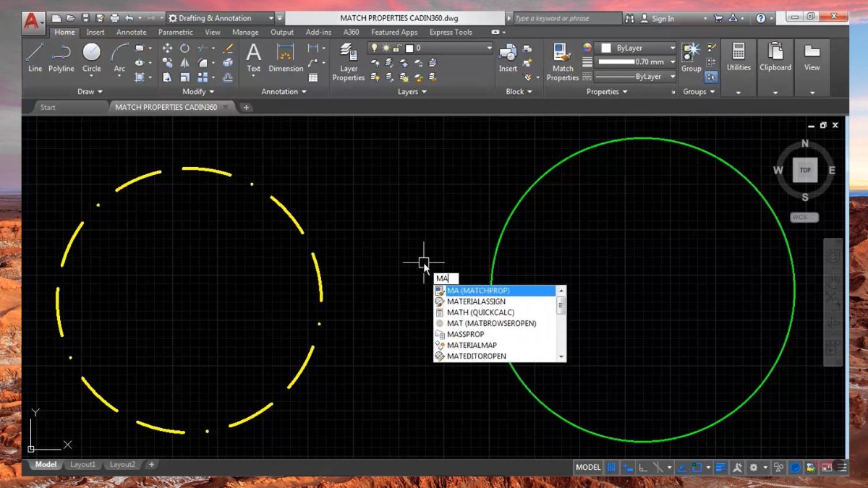The width and height of the screenshot is (868, 488).
Task: Open the Annotate ribbon tab
Action: (132, 32)
